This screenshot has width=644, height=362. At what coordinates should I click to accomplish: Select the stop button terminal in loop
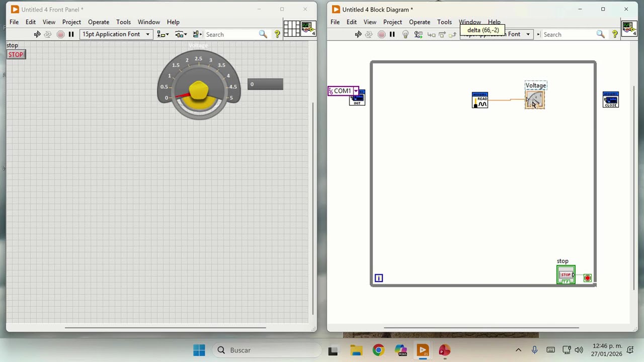(566, 275)
